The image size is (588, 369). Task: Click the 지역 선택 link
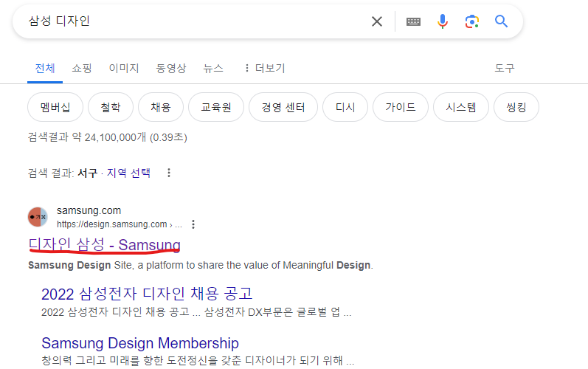pyautogui.click(x=128, y=173)
